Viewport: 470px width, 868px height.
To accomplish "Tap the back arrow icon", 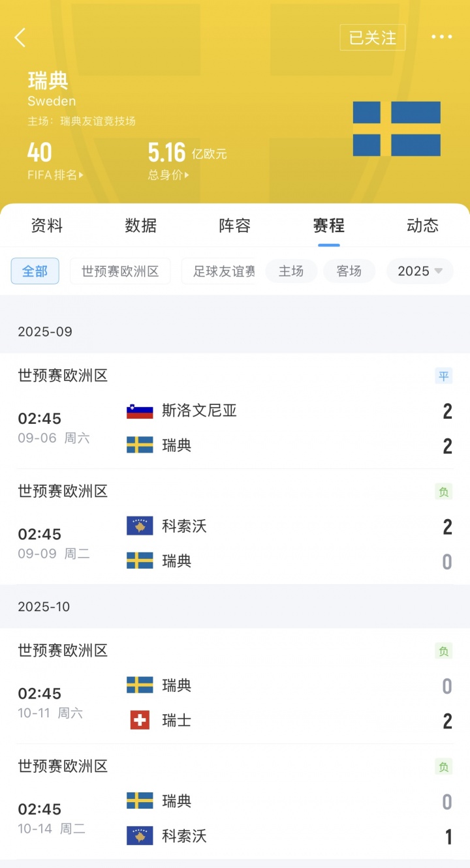I will pos(20,38).
